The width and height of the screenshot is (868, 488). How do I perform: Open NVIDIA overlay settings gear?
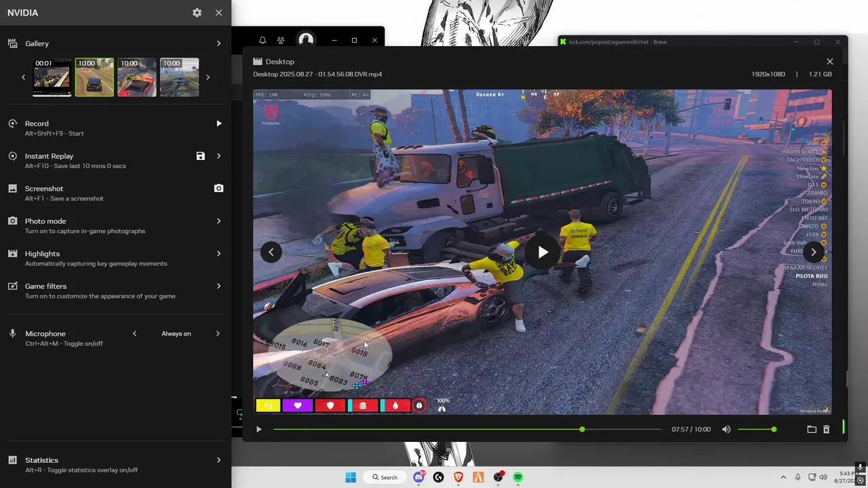[x=197, y=13]
